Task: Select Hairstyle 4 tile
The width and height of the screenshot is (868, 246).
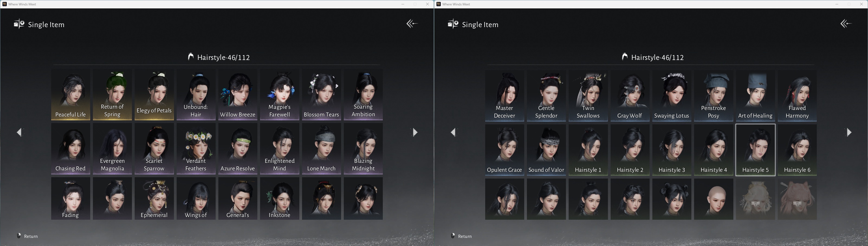Action: point(713,150)
